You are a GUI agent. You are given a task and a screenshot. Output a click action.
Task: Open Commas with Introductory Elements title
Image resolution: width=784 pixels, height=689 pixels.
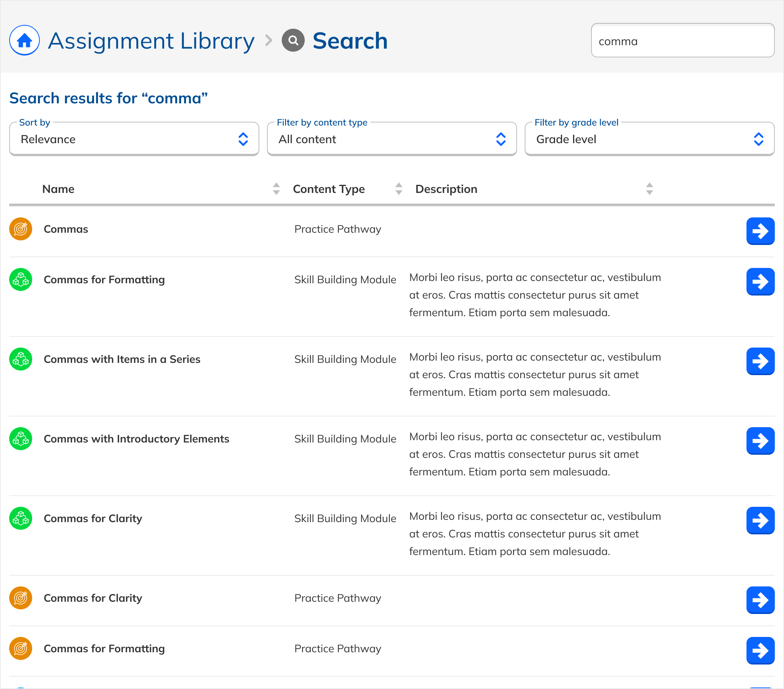(x=136, y=439)
